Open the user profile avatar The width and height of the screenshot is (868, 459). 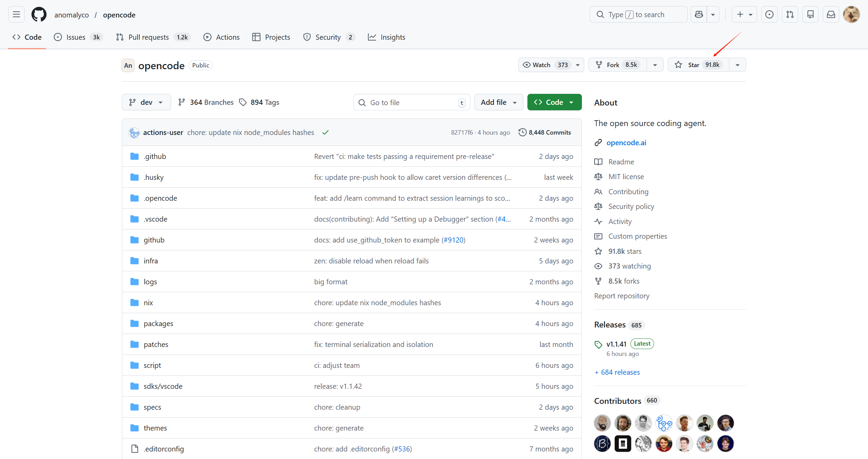851,14
